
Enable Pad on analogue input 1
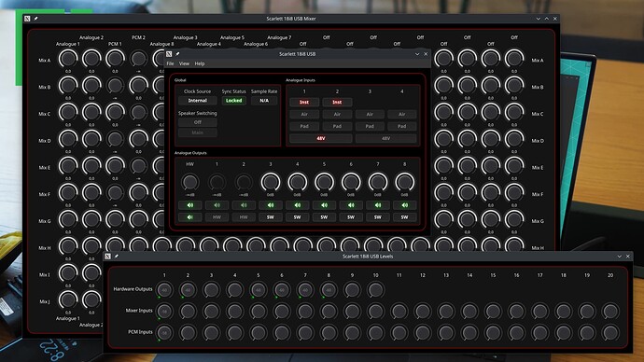[x=304, y=126]
